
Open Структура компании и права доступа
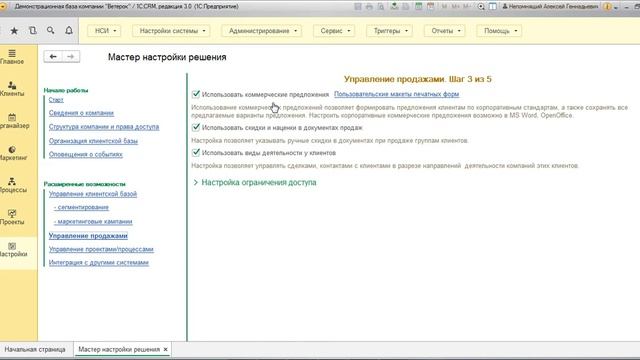coord(104,127)
